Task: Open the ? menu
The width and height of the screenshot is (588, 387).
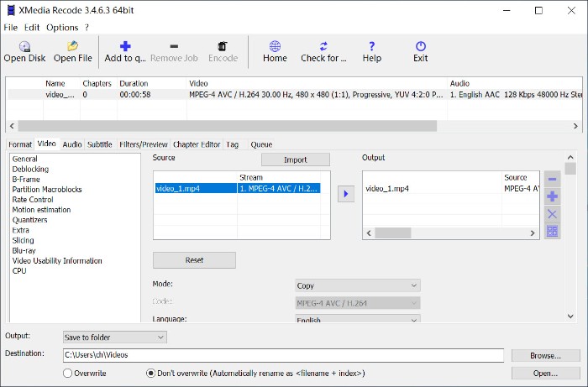Action: [x=87, y=28]
